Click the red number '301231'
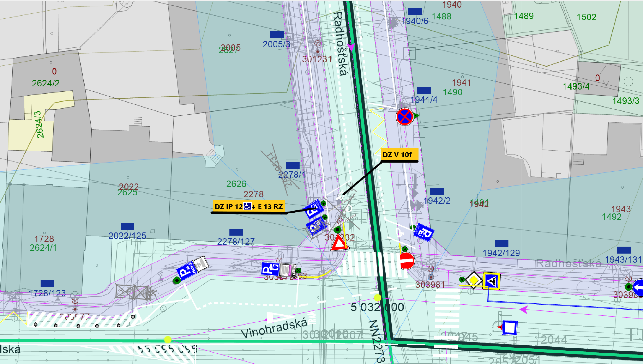Image resolution: width=643 pixels, height=364 pixels. tap(317, 59)
